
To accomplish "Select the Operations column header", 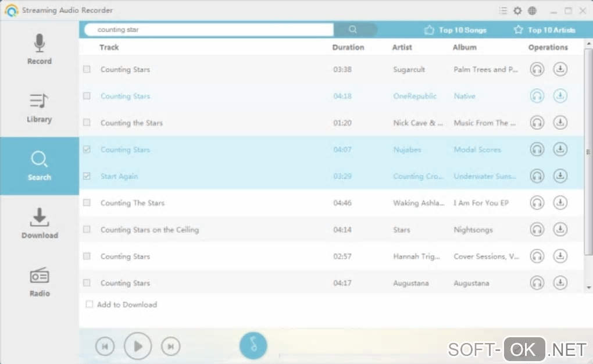I will (548, 47).
